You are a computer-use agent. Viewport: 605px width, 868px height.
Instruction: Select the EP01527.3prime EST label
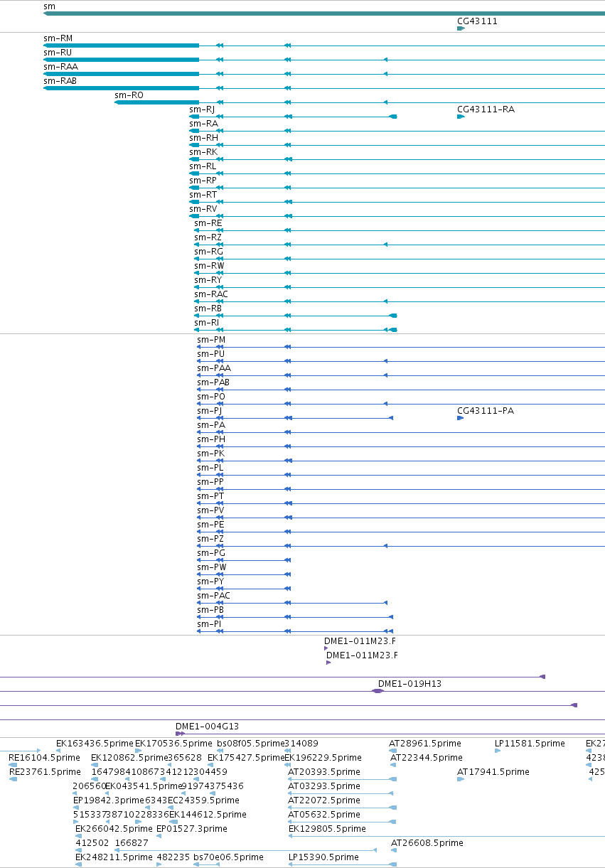[x=192, y=829]
